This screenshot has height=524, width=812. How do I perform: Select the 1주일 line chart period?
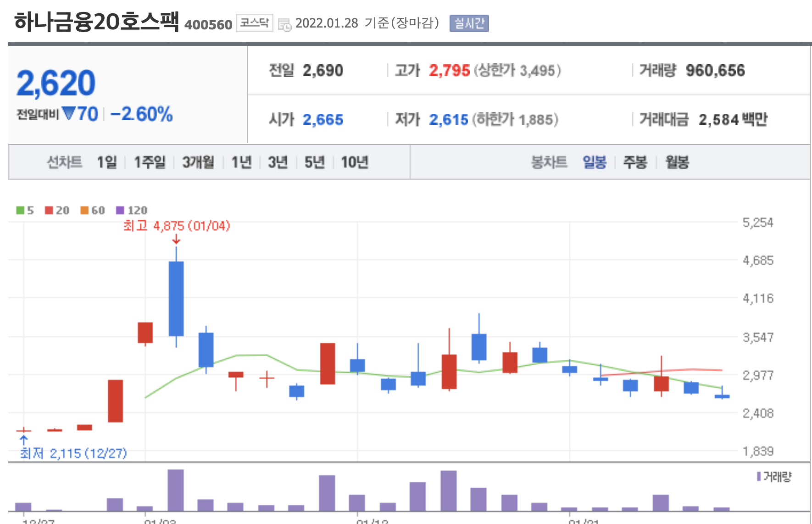150,162
